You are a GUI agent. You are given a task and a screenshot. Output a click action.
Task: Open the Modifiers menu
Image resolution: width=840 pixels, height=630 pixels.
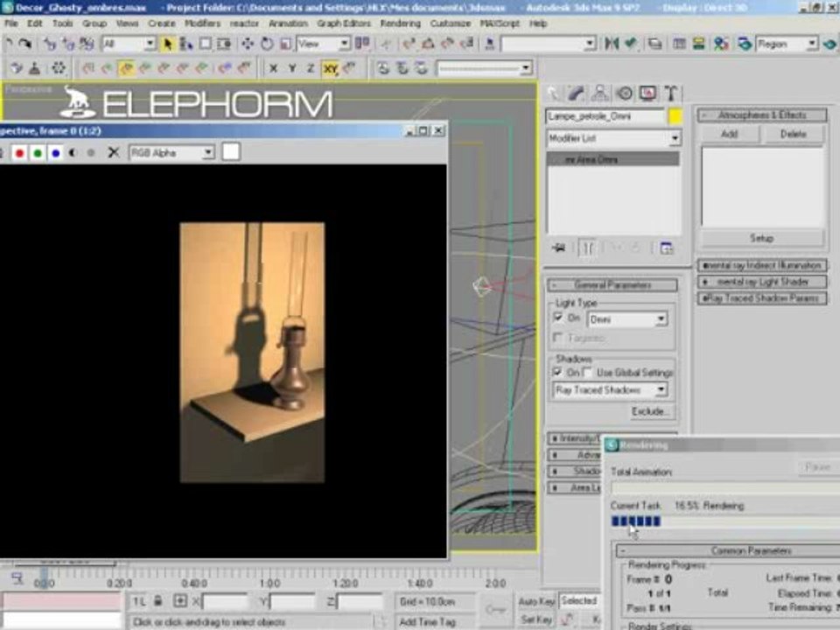point(202,24)
